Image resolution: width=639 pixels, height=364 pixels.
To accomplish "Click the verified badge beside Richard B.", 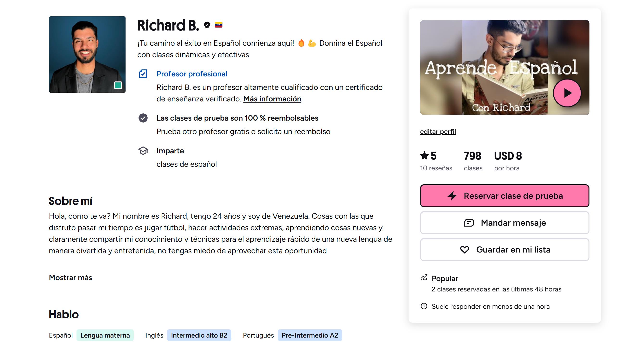I will [207, 25].
